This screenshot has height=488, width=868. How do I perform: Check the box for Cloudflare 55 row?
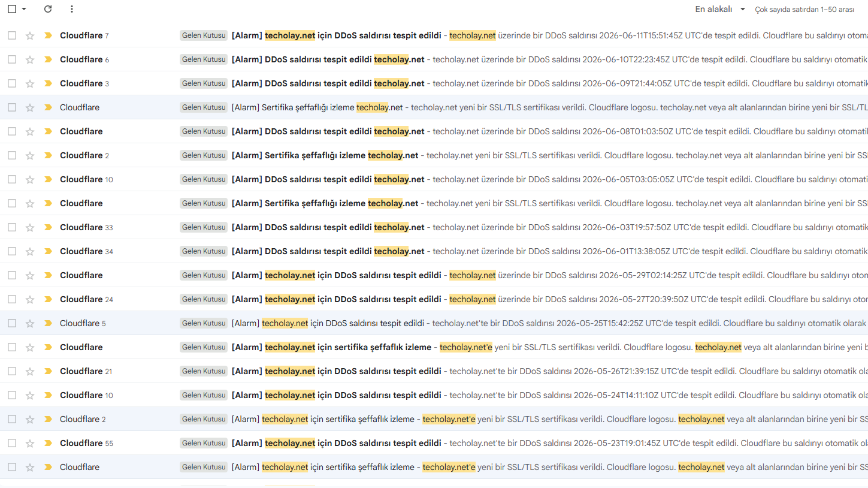[12, 443]
